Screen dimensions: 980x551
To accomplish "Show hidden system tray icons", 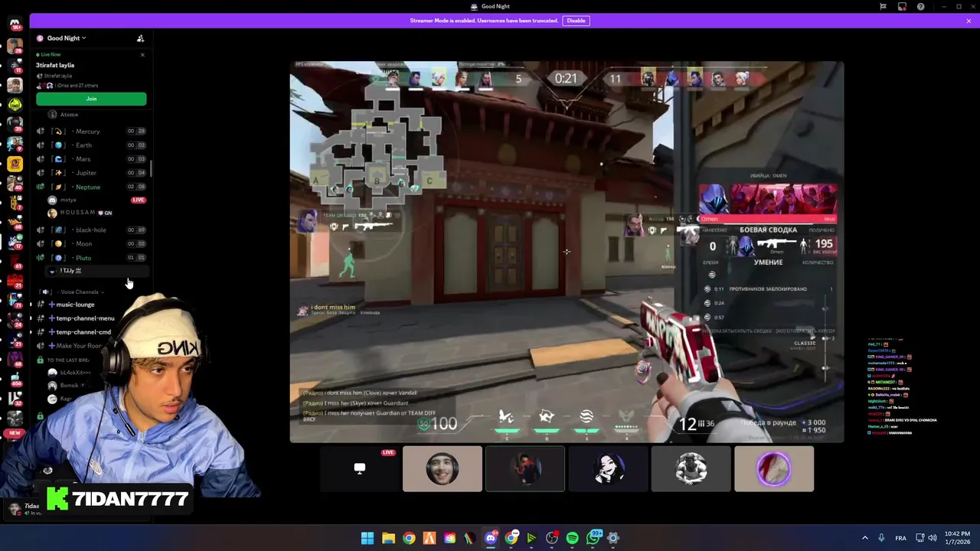I will tap(865, 538).
